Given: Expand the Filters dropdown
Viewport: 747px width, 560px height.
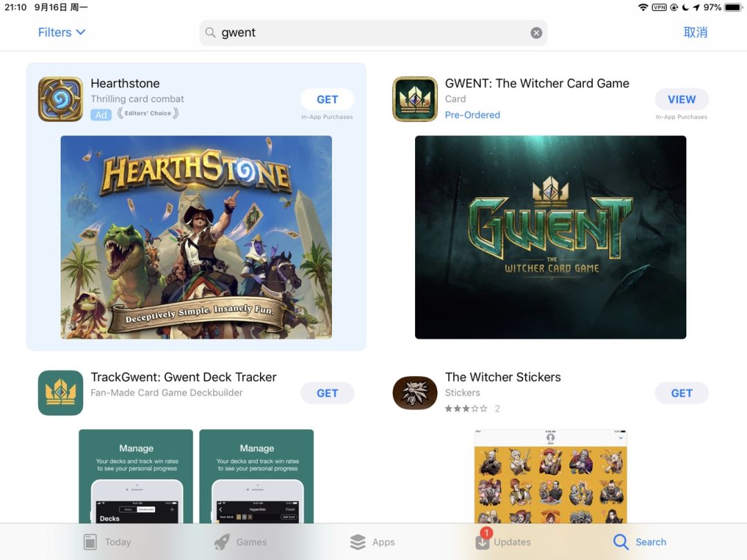Looking at the screenshot, I should (x=62, y=32).
